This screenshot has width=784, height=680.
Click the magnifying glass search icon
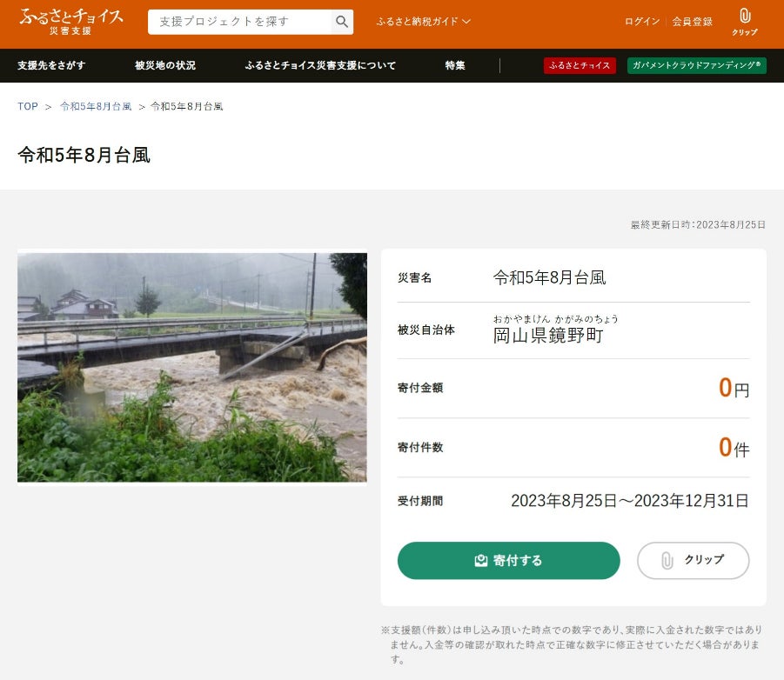click(x=342, y=22)
